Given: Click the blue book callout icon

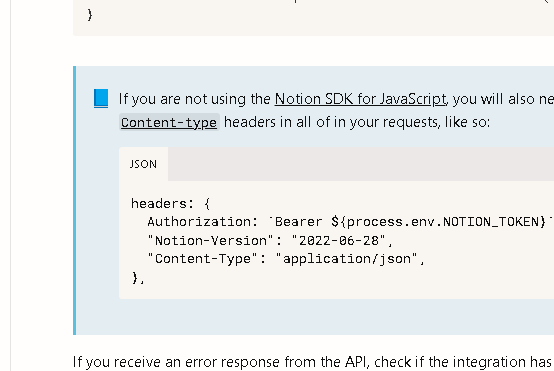Looking at the screenshot, I should tap(101, 98).
